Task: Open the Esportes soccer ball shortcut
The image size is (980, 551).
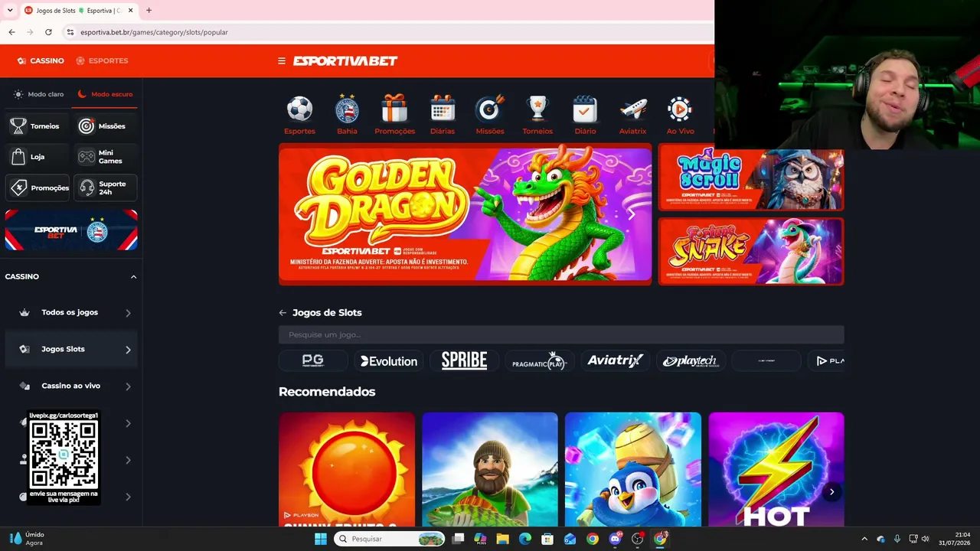Action: click(299, 115)
